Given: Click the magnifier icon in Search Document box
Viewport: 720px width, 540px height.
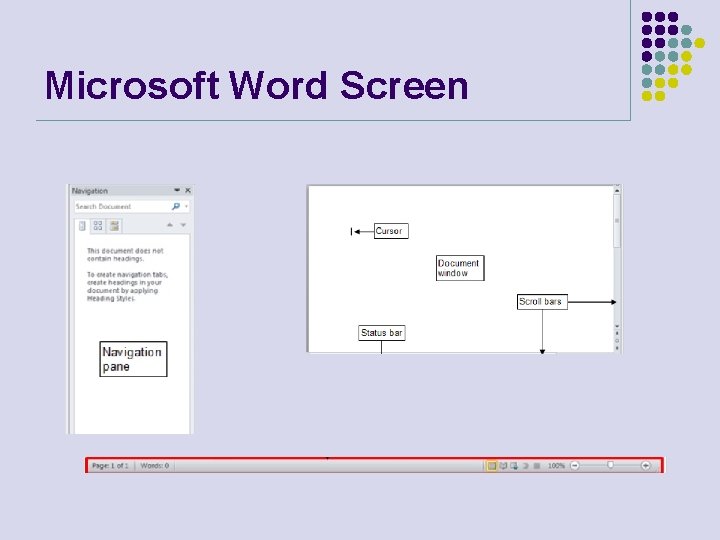Looking at the screenshot, I should pos(175,207).
